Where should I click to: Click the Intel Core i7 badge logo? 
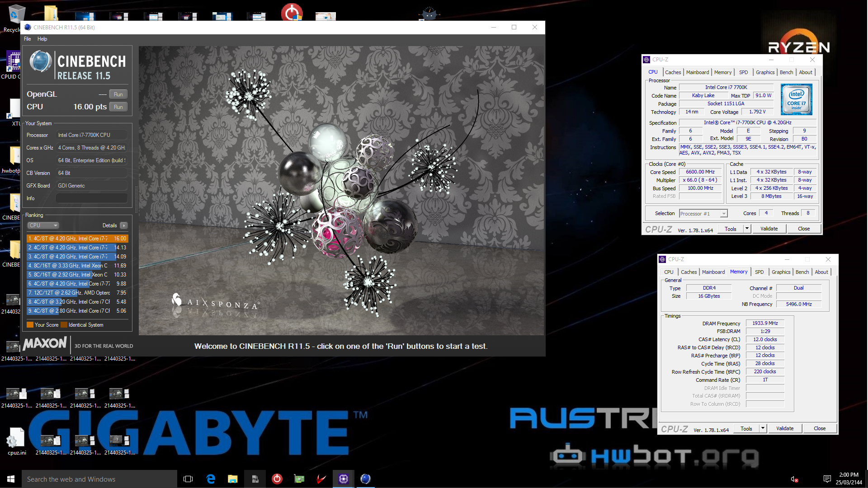click(797, 99)
